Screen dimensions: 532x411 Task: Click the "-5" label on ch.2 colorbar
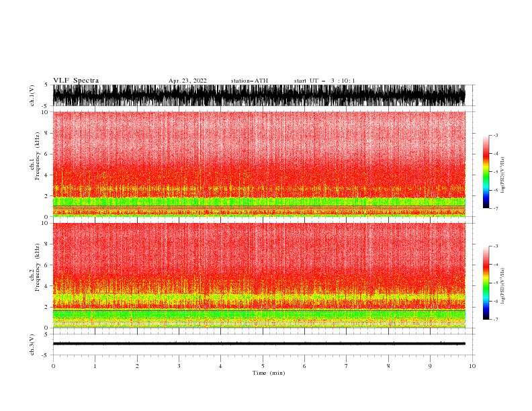(x=496, y=283)
